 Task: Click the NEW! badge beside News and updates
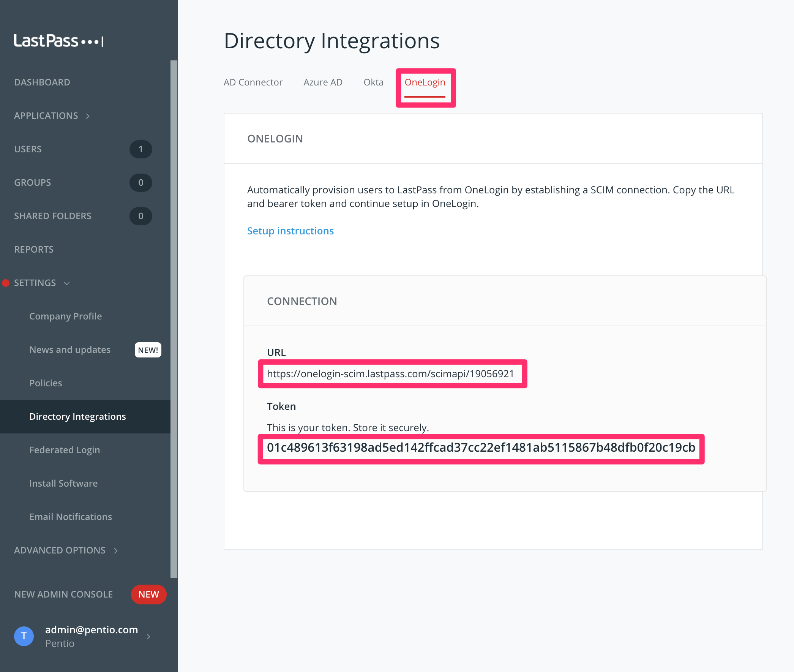[148, 350]
